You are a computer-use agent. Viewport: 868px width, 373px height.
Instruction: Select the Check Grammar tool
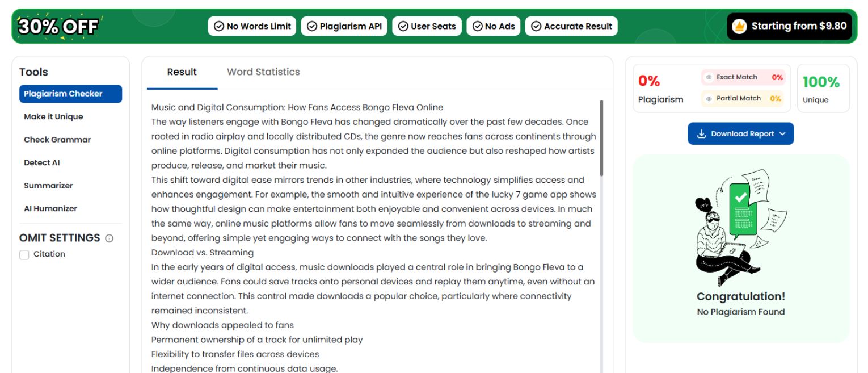[57, 140]
